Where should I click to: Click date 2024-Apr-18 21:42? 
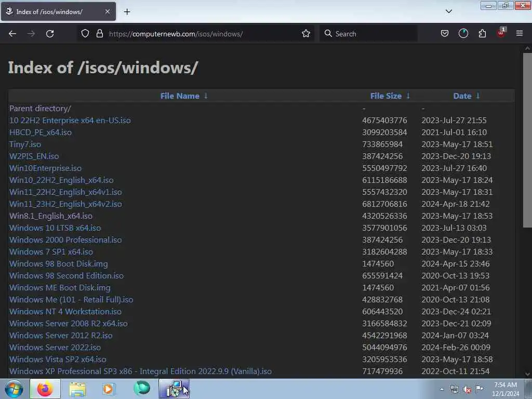(455, 204)
